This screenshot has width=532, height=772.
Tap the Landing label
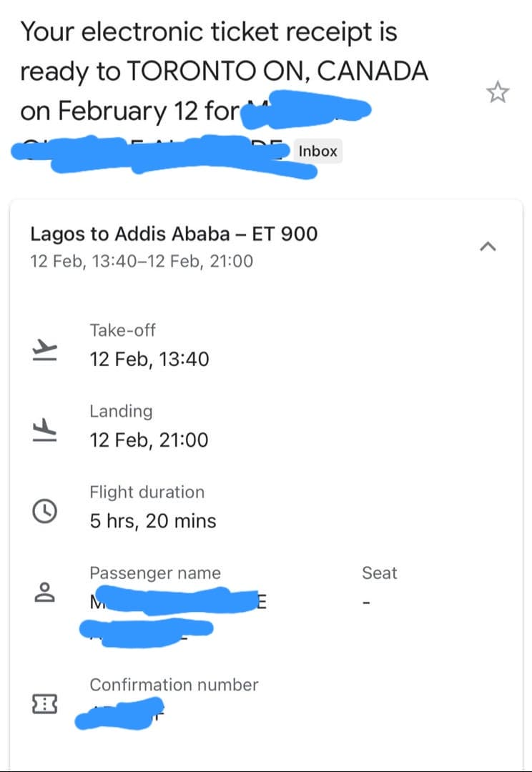click(121, 411)
